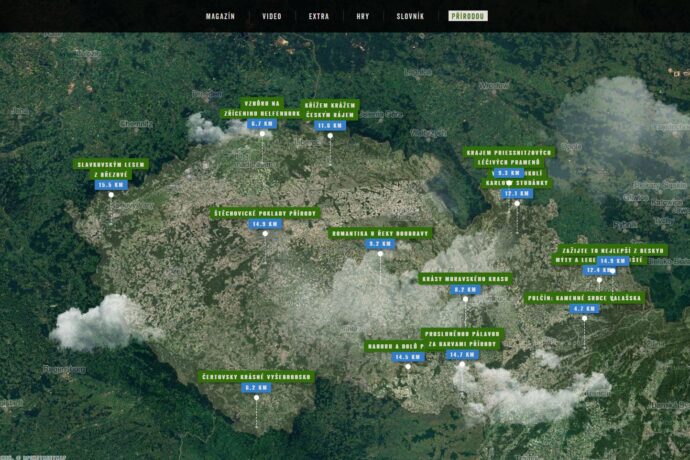Screen dimensions: 690x460
Task: Open the Štěchovické poklady přírody route
Action: click(x=265, y=213)
